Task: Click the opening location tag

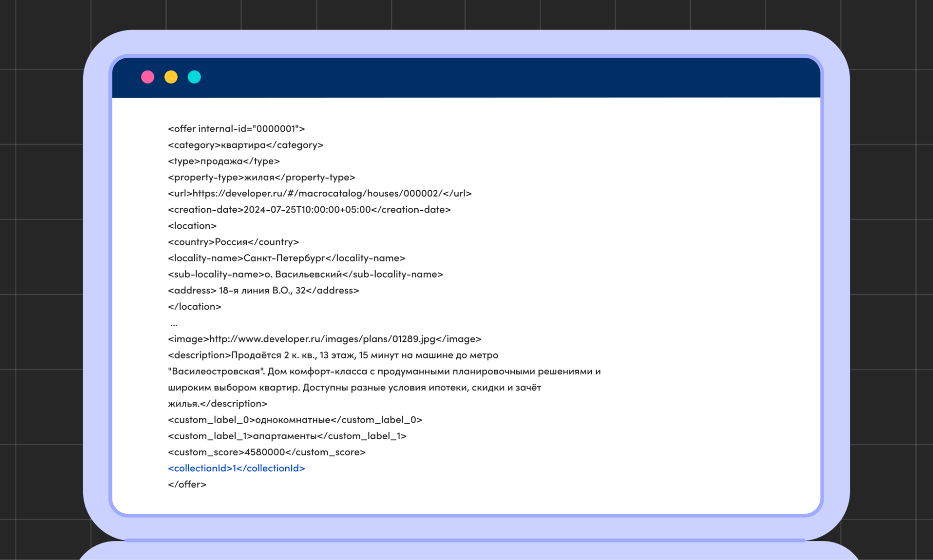Action: pos(192,226)
